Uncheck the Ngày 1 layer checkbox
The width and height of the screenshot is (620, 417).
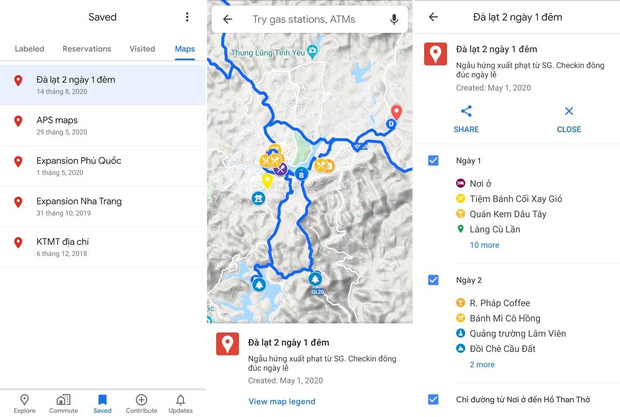click(x=433, y=161)
